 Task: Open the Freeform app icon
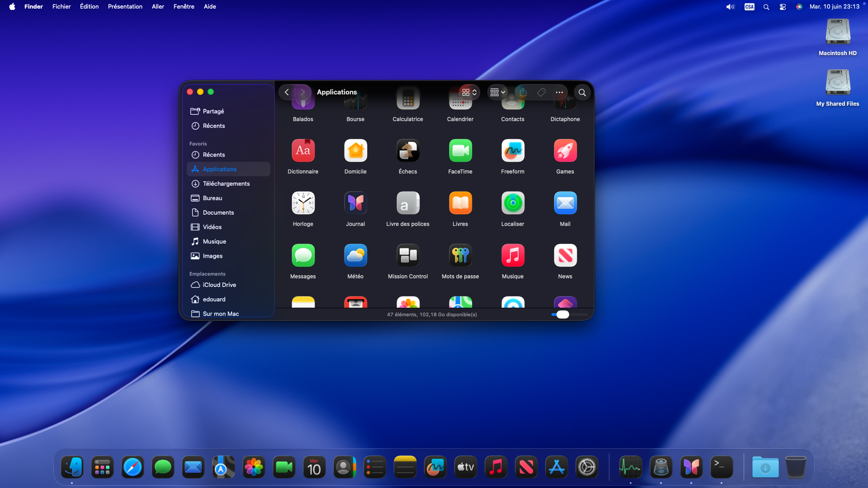pos(513,151)
